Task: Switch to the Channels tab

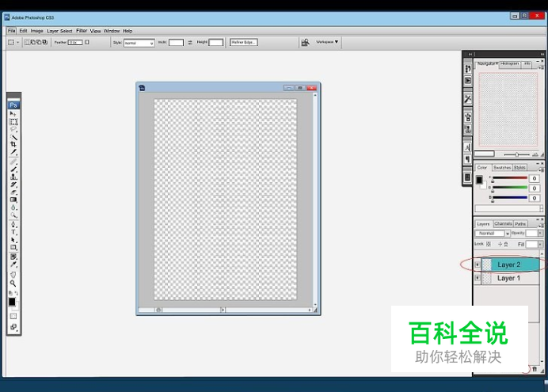Action: pyautogui.click(x=504, y=223)
